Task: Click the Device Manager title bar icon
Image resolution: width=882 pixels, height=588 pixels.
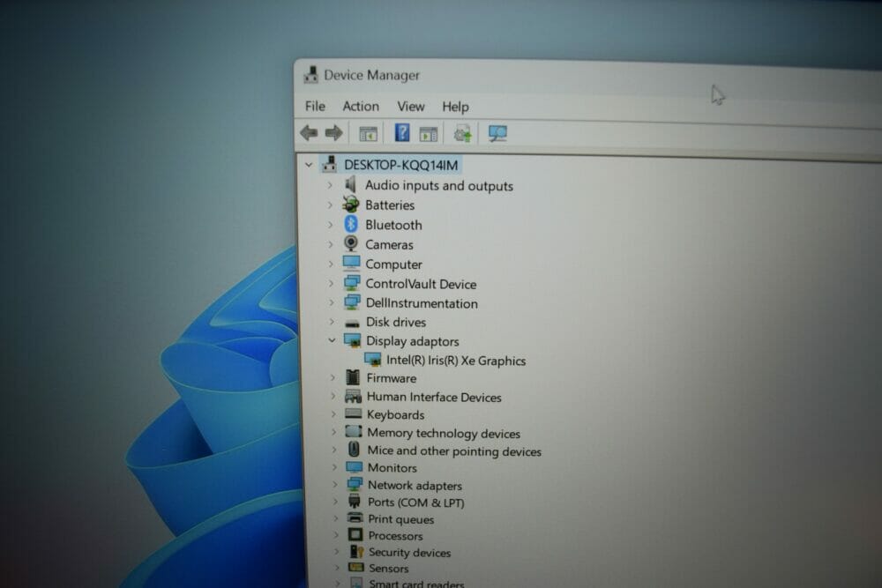Action: [311, 75]
